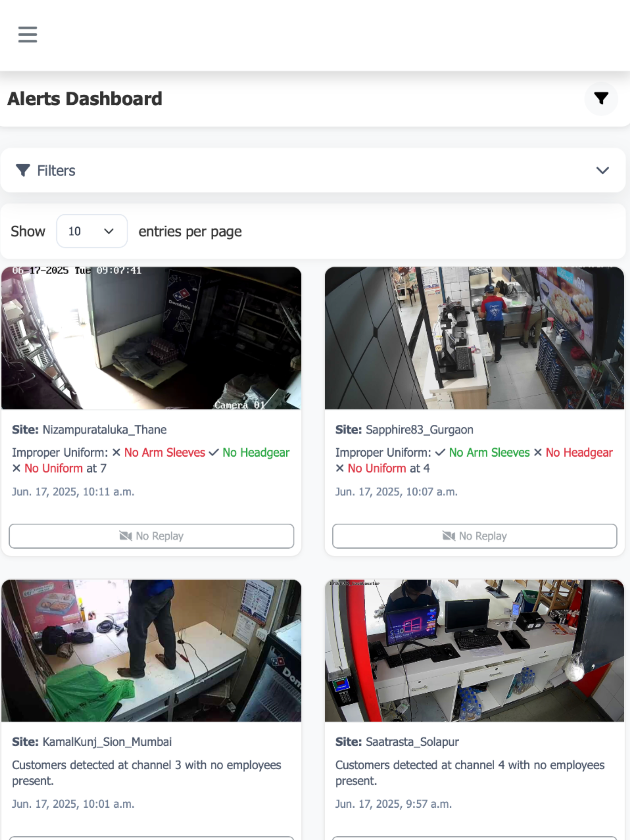Click timestamp Jun. 17, 2025, 10:11 a.m.
630x840 pixels.
pos(73,492)
